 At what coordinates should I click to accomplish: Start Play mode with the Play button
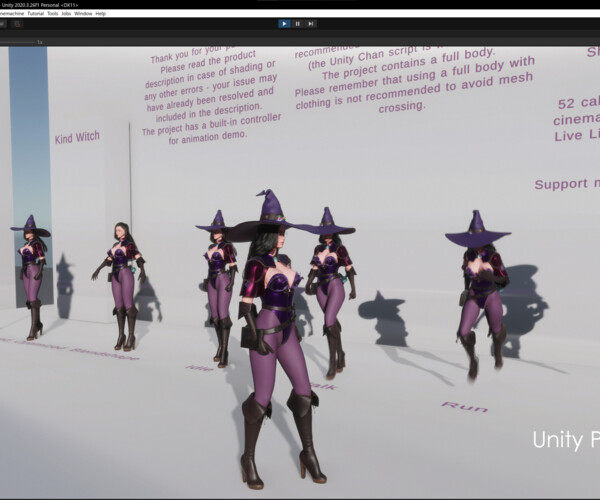(x=284, y=24)
